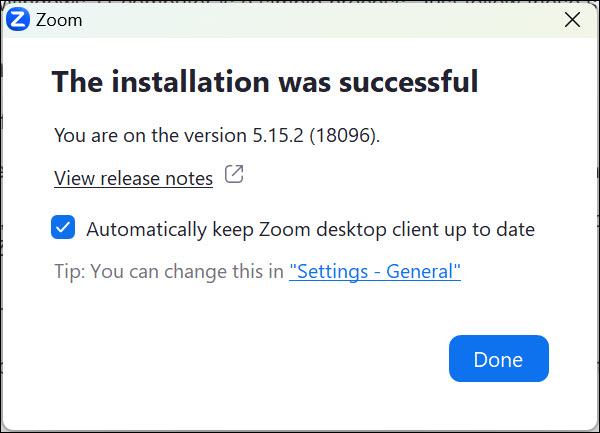
Task: Click "You can change this in" tip text
Action: (x=187, y=271)
